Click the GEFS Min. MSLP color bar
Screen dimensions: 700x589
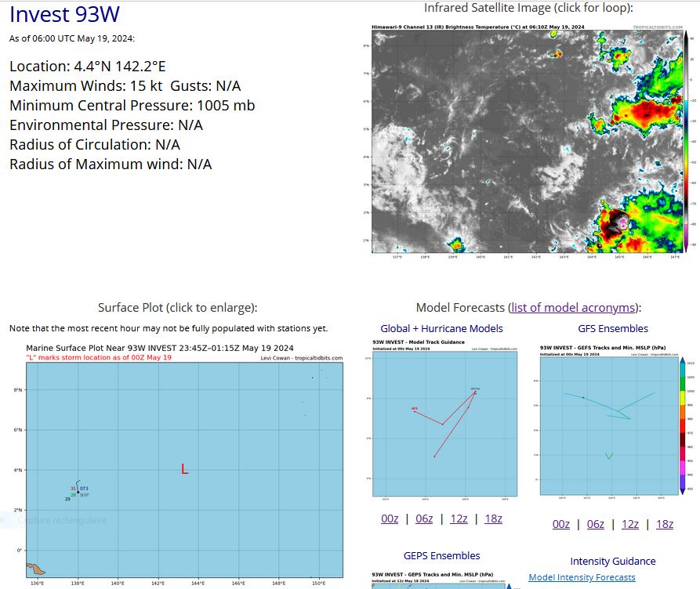(682, 426)
